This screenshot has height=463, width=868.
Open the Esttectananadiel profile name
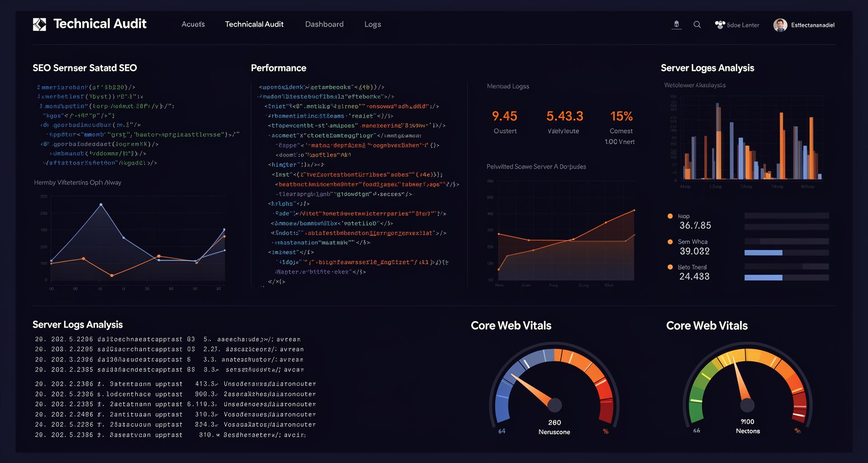coord(812,25)
